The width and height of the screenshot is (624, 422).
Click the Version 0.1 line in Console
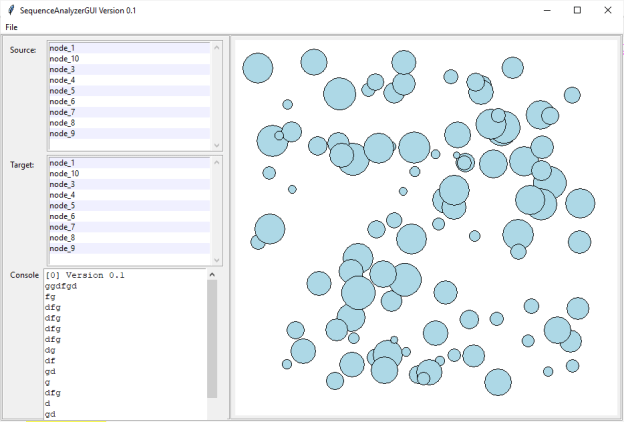[x=85, y=275]
